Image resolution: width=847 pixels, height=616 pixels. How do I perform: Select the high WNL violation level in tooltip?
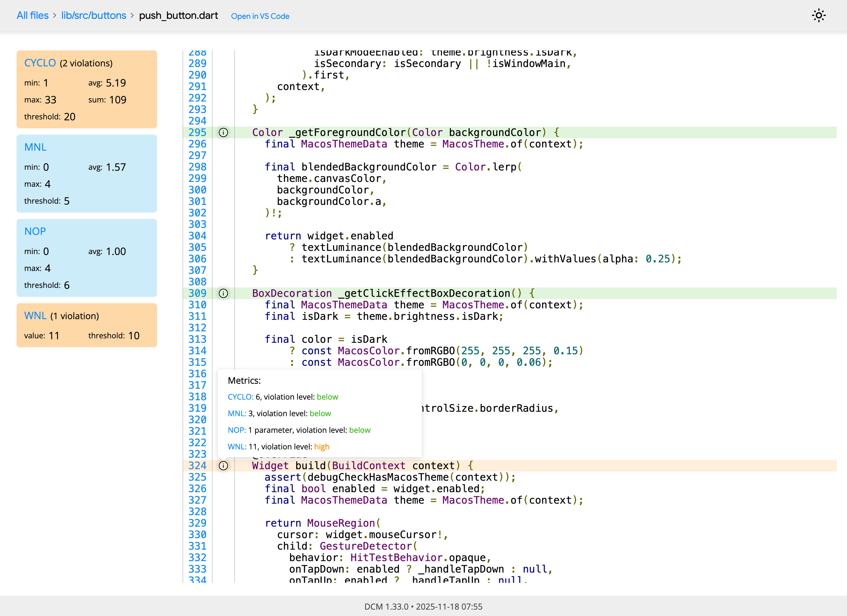(x=322, y=447)
